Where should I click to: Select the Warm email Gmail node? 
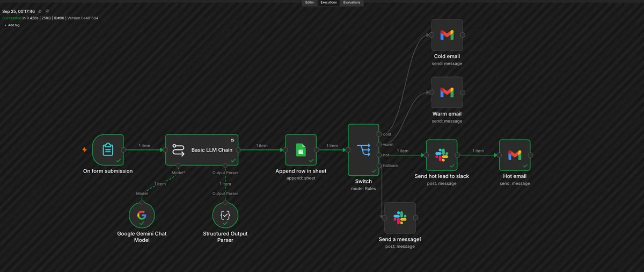[447, 92]
